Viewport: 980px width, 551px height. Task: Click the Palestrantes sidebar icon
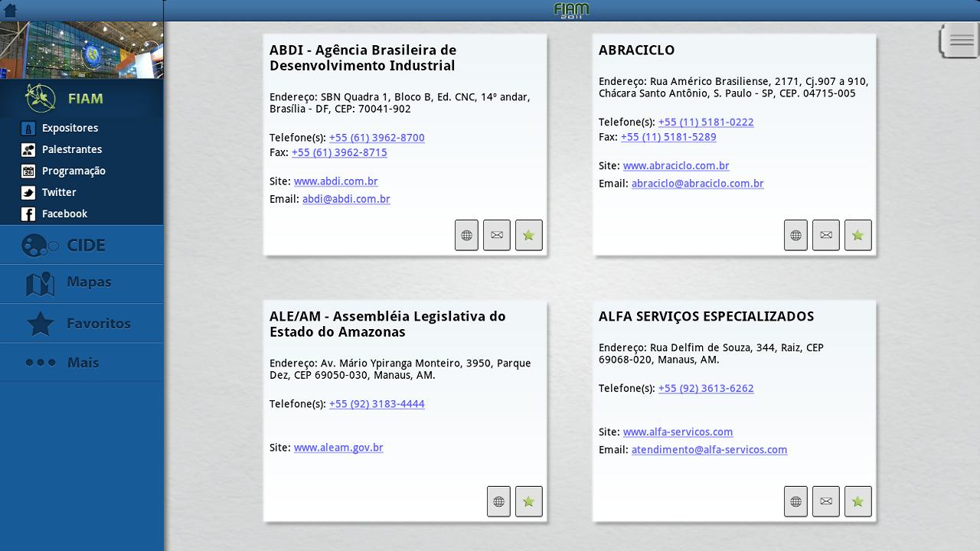[x=28, y=150]
